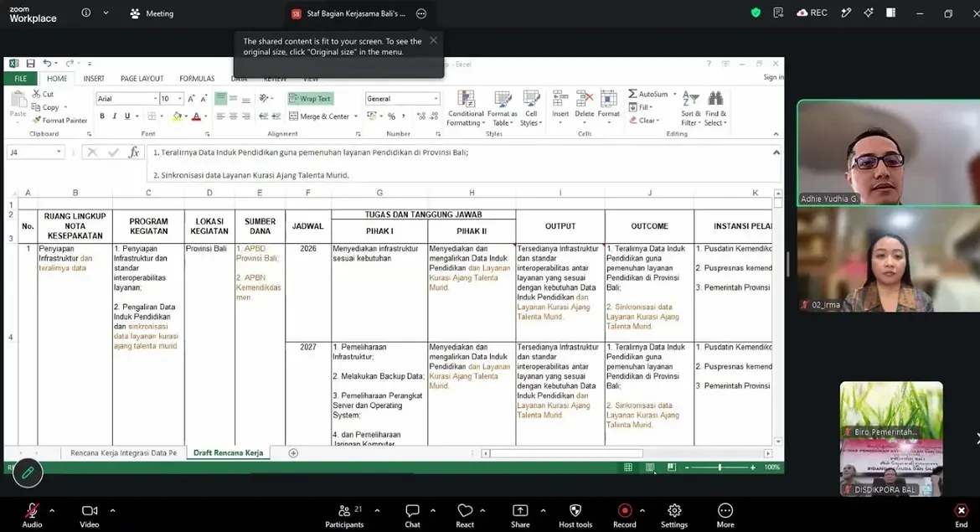
Task: Expand the Audio options chevron
Action: point(52,511)
